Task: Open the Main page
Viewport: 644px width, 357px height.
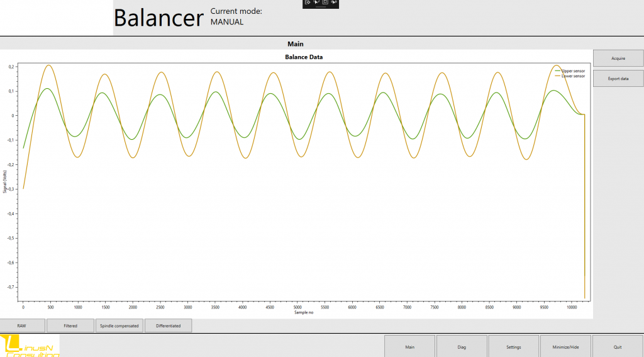Action: 409,346
